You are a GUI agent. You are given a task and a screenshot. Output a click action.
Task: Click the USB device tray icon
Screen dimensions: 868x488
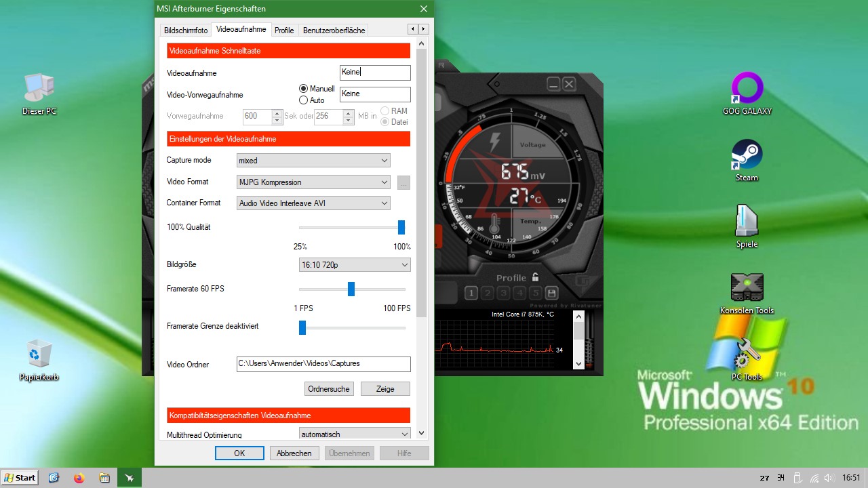coord(798,478)
